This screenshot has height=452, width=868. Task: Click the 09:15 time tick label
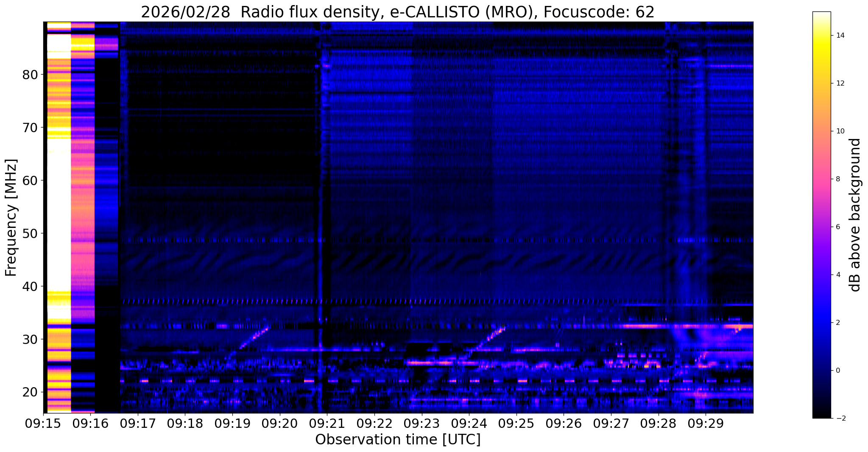(43, 424)
